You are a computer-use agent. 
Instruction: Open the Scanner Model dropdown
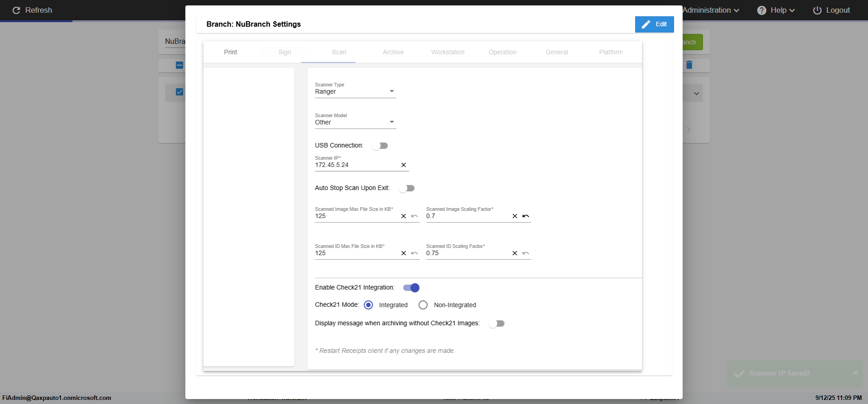(355, 122)
